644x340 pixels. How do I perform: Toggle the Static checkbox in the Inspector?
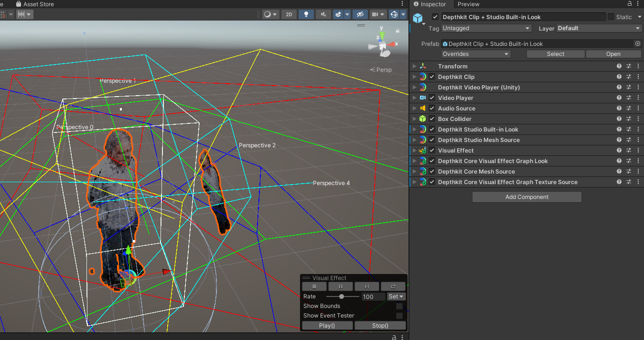click(611, 17)
